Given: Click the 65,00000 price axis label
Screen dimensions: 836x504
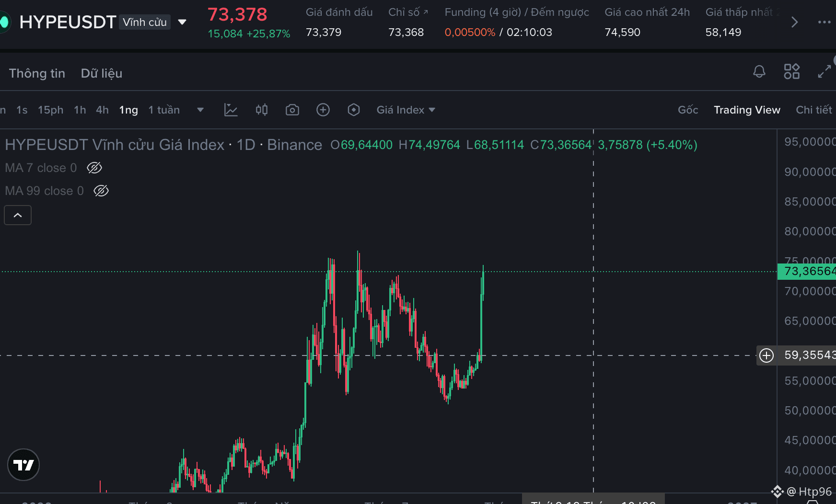Looking at the screenshot, I should (x=810, y=321).
